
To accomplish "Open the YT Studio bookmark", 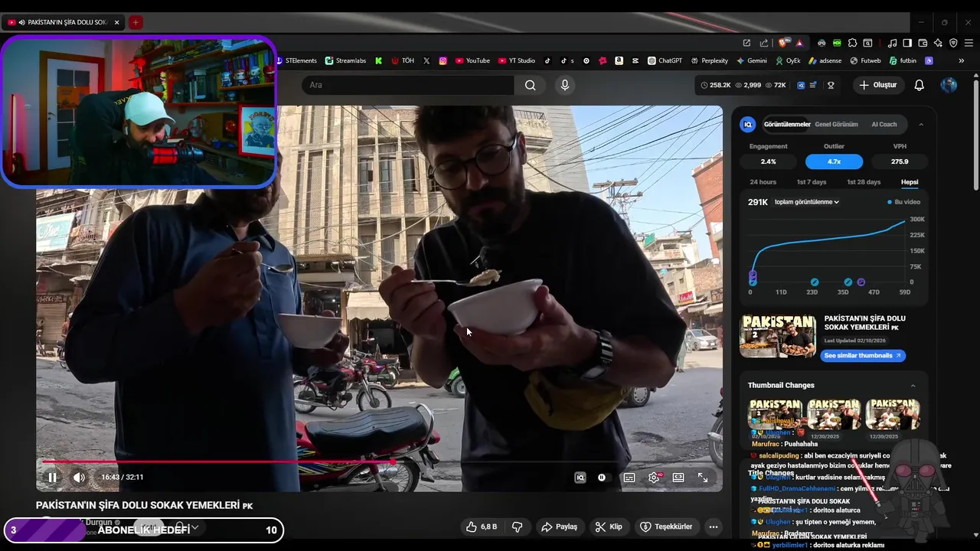I will click(517, 60).
